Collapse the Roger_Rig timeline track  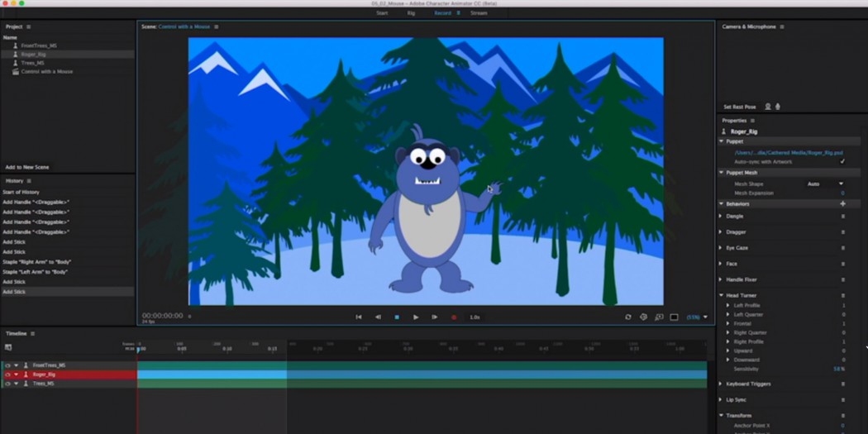click(x=16, y=374)
